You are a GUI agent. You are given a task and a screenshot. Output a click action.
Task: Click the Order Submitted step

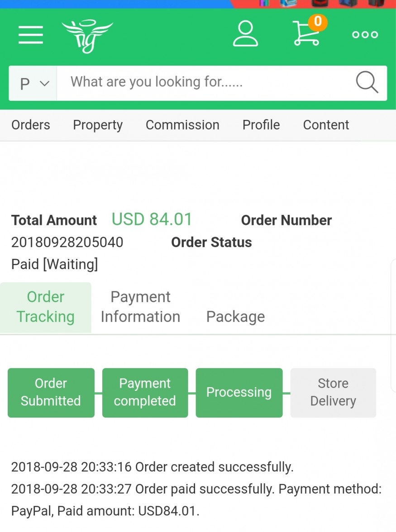pos(51,392)
